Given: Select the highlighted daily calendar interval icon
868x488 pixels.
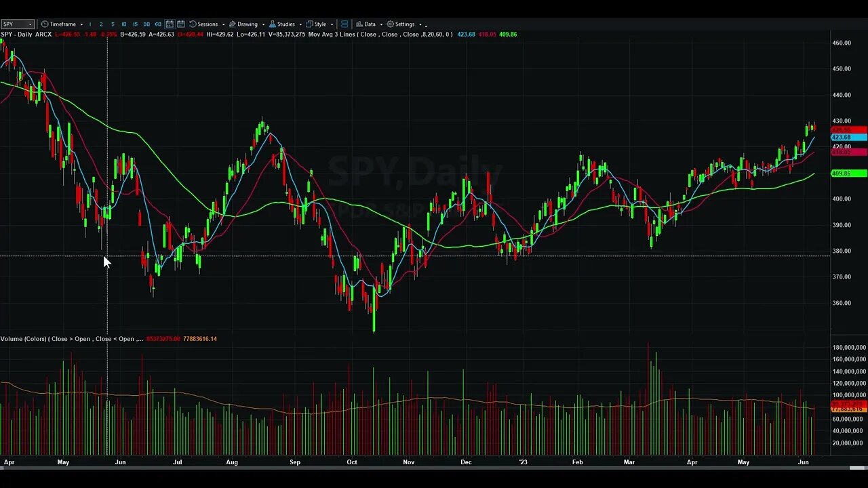Looking at the screenshot, I should (170, 24).
